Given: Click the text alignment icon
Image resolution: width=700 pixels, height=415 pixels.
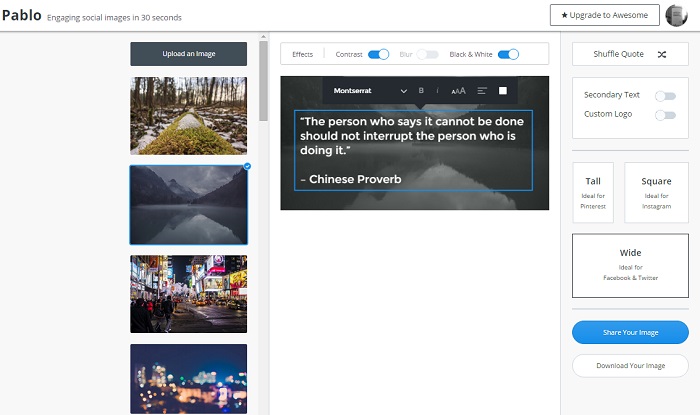Looking at the screenshot, I should point(482,91).
